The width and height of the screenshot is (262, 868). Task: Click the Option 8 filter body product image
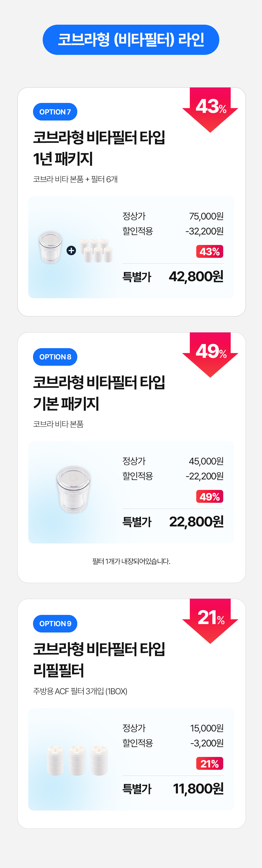pyautogui.click(x=74, y=490)
